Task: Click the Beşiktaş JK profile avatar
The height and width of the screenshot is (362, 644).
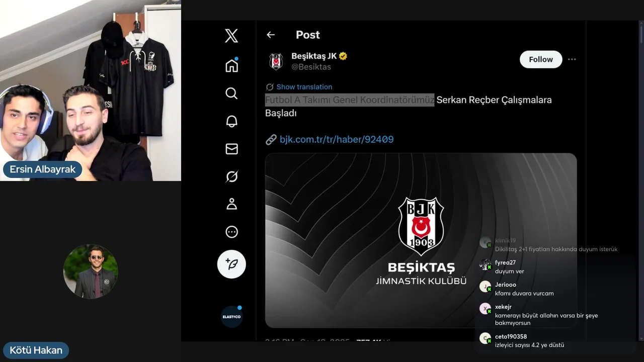Action: tap(276, 61)
